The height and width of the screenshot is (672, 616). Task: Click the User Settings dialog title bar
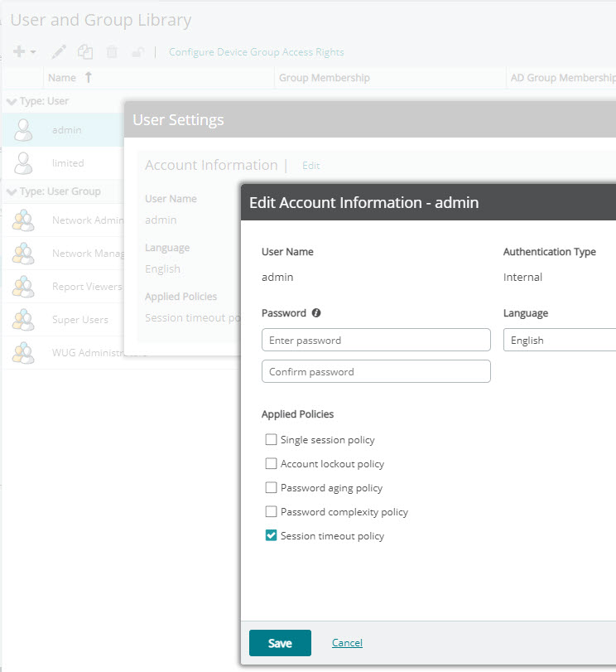tap(370, 119)
